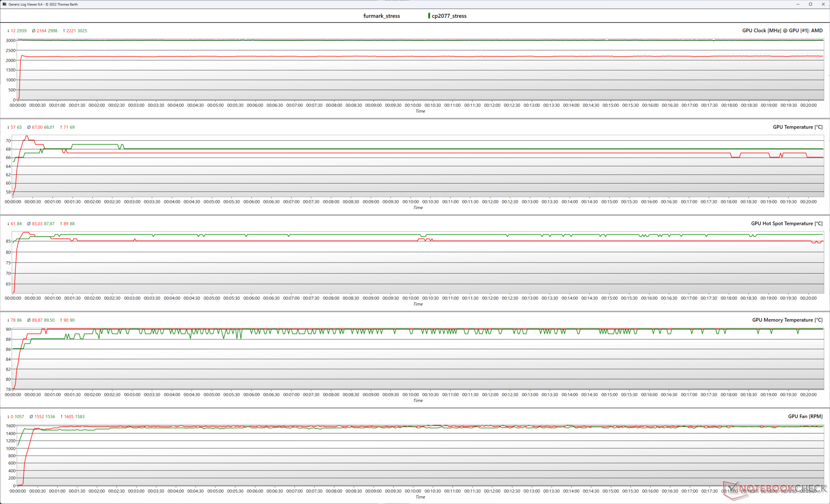Click the 'Time' axis label under Hot Spot chart
Viewport: 830px width, 504px height.
click(418, 304)
